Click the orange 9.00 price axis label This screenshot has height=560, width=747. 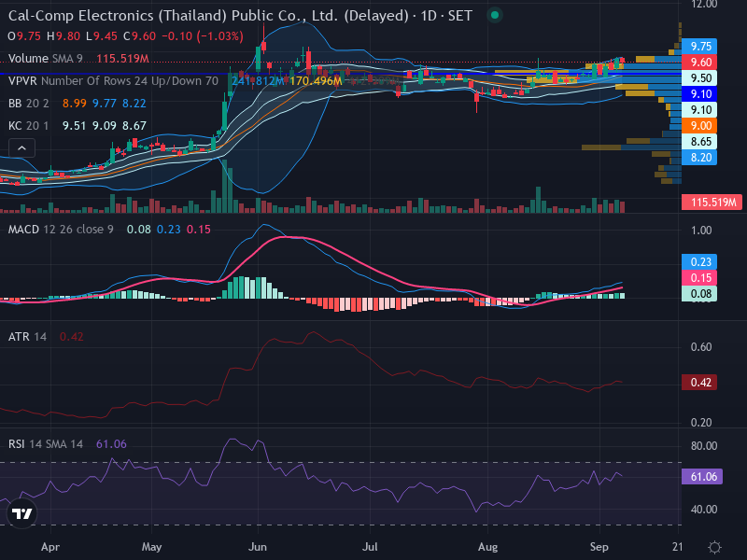click(699, 126)
